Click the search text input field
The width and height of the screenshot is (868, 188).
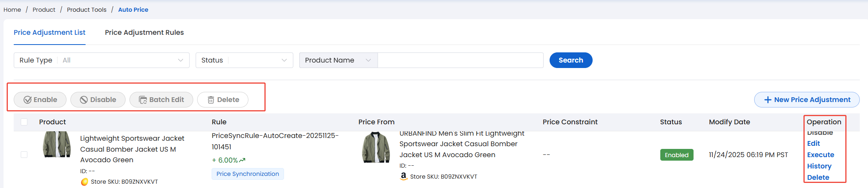(x=460, y=60)
